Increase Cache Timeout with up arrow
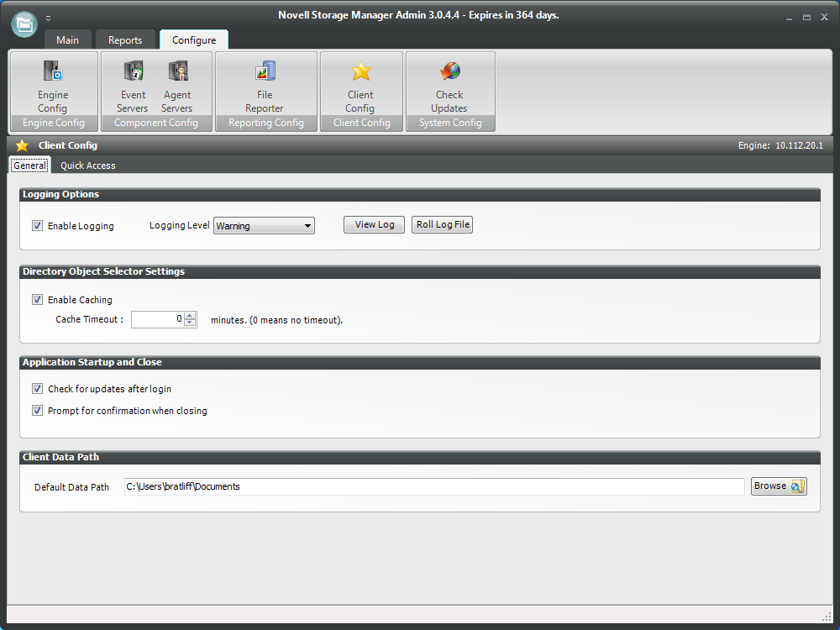 point(190,316)
